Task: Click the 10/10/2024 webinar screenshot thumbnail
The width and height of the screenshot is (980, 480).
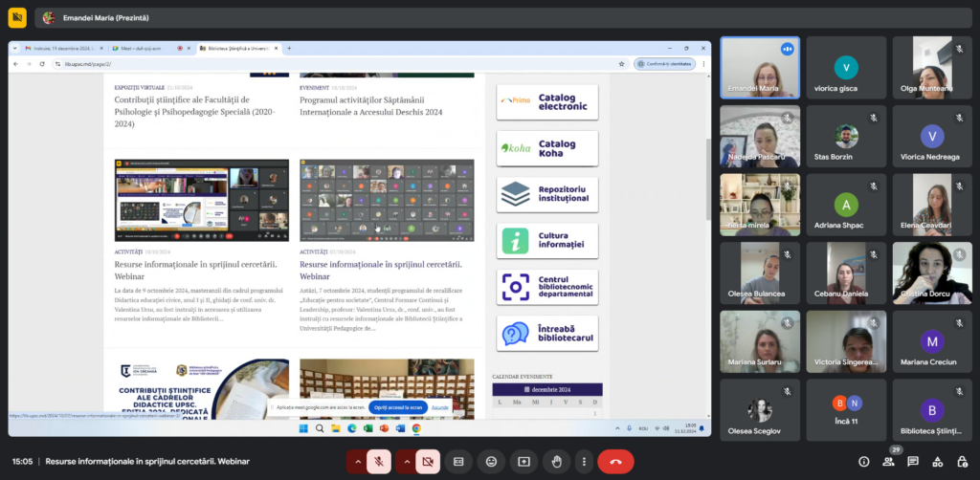Action: pos(202,201)
